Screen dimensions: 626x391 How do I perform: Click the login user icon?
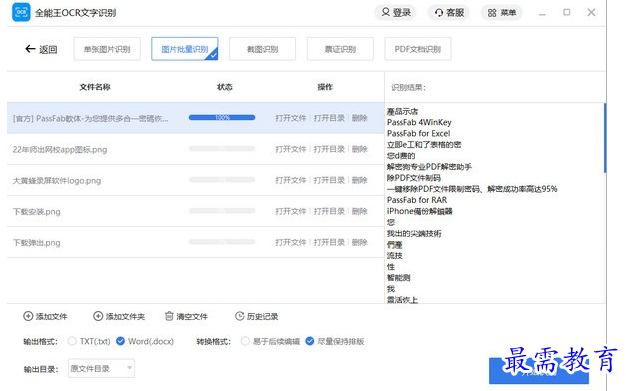385,12
